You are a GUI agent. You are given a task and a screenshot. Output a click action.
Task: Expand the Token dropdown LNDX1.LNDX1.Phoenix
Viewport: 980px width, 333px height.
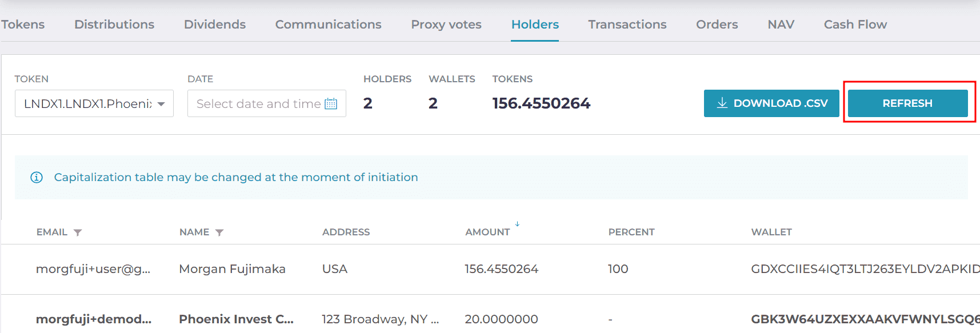click(94, 103)
